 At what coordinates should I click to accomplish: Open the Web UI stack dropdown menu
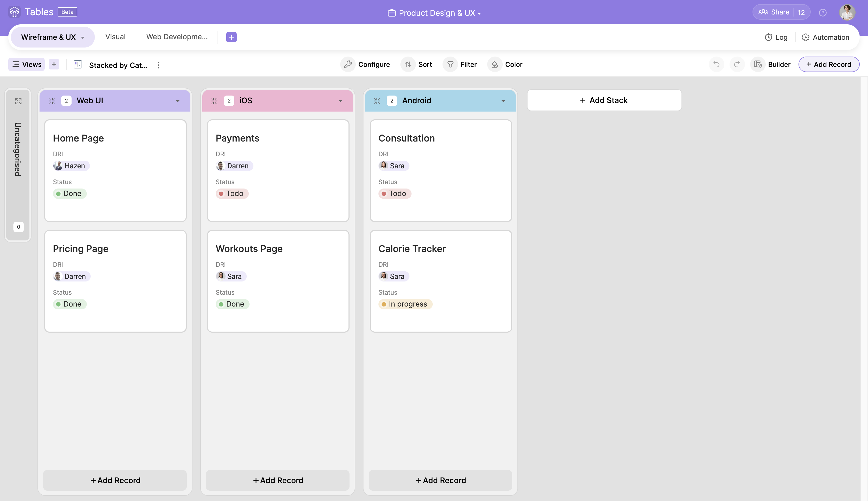(x=177, y=101)
